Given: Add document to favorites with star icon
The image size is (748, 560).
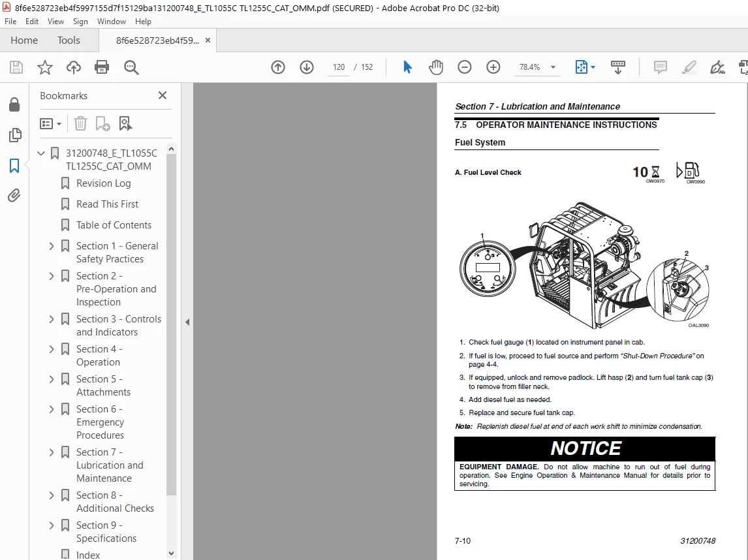Looking at the screenshot, I should coord(45,67).
